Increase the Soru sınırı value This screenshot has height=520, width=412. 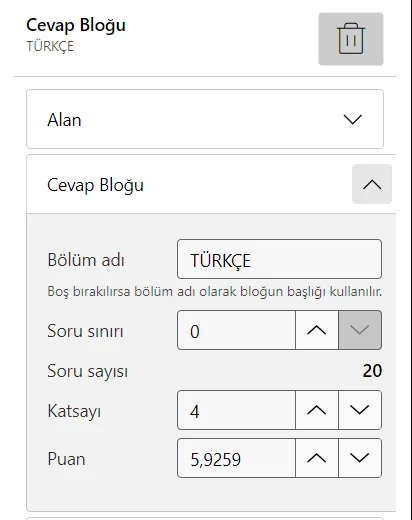click(317, 330)
